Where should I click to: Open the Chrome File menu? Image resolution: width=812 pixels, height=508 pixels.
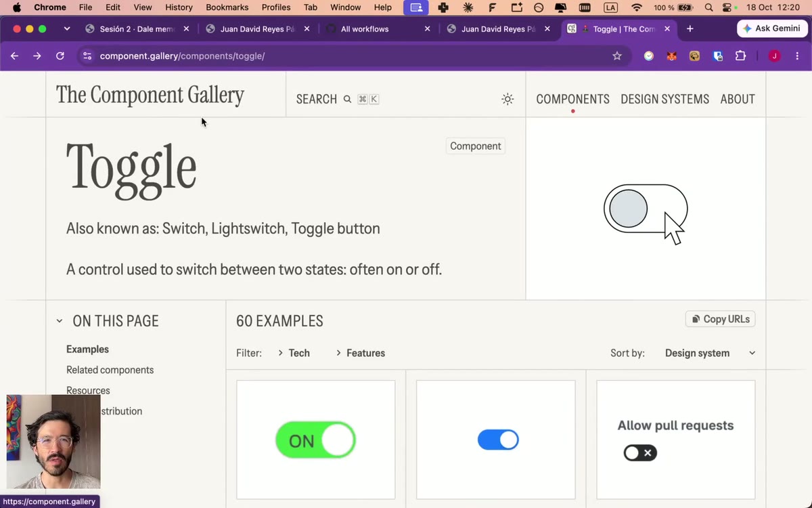(x=85, y=7)
